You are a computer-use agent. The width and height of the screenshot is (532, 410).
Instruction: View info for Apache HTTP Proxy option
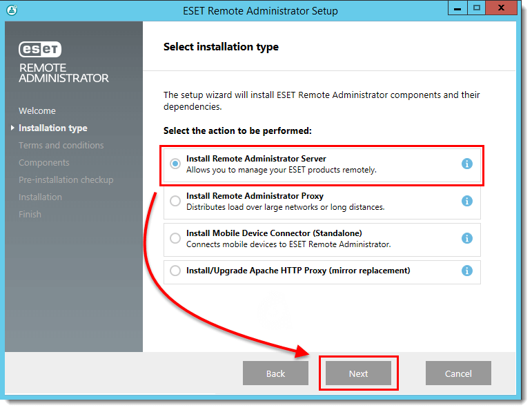click(x=467, y=271)
